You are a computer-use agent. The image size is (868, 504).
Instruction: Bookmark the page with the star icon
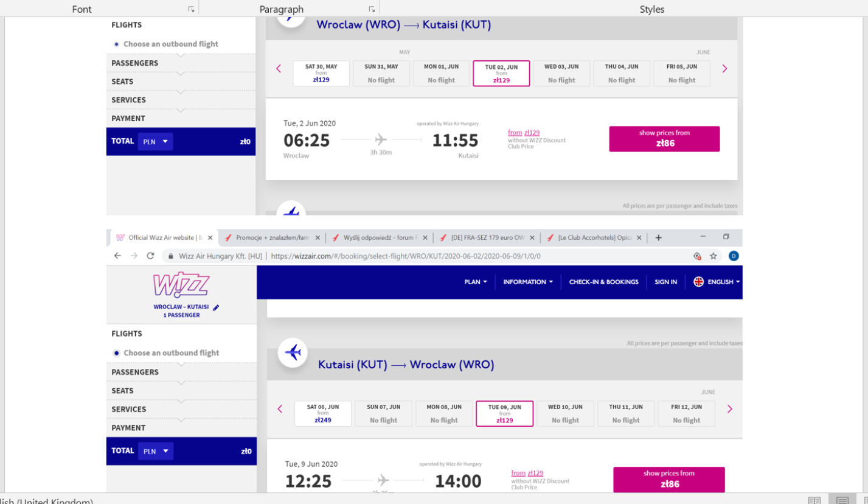[713, 256]
